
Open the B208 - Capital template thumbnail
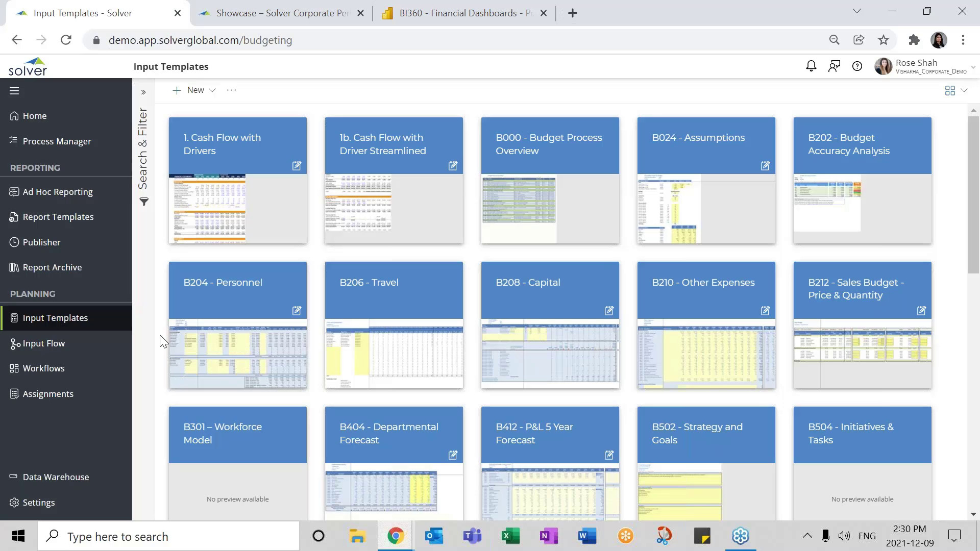coord(550,352)
